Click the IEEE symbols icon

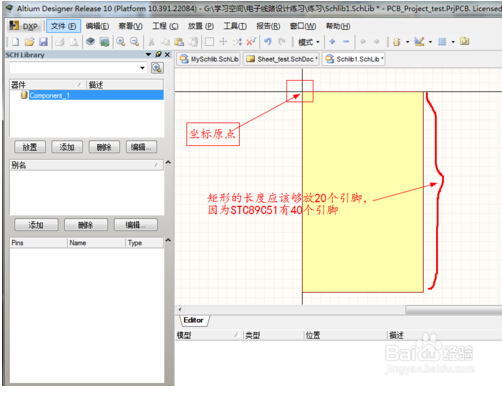[396, 42]
